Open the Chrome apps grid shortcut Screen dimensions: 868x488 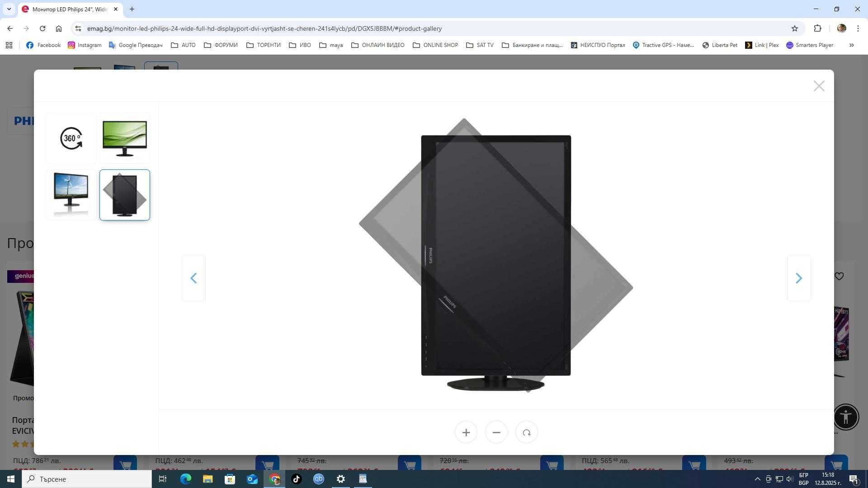(9, 45)
